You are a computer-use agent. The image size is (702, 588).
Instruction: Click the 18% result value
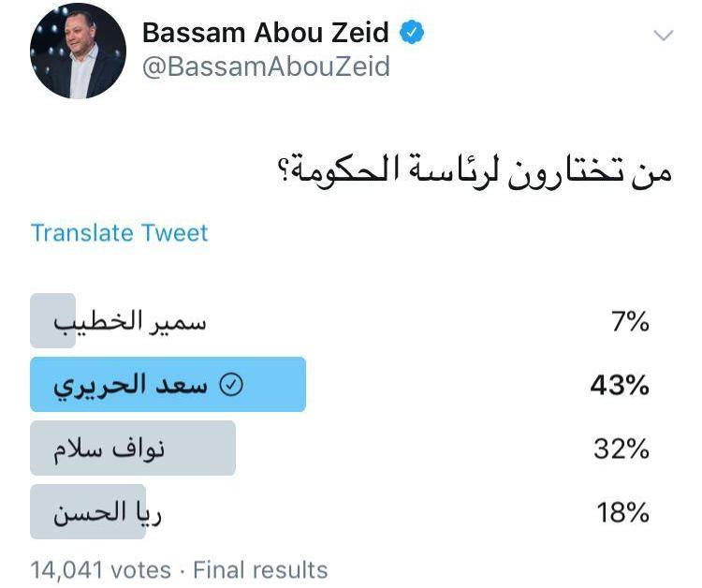click(x=622, y=513)
